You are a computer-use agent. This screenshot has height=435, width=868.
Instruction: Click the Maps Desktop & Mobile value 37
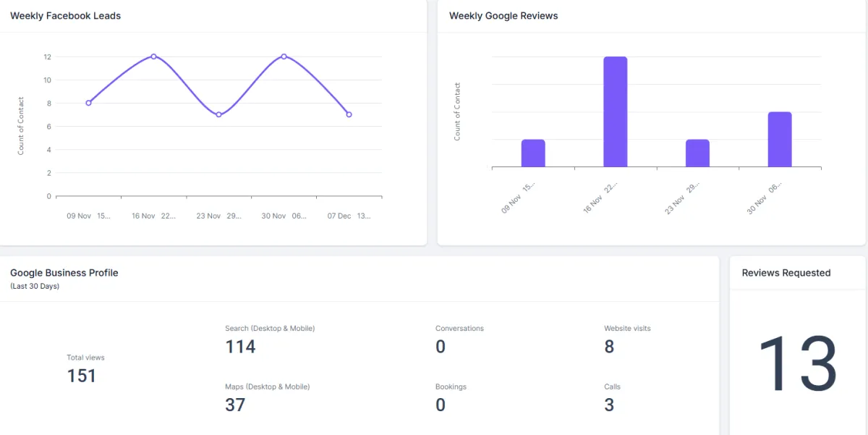[236, 404]
